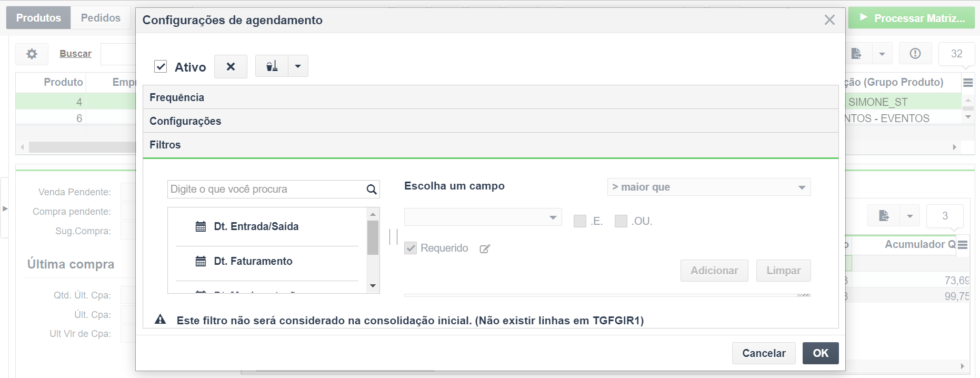Click the Cancelar button
This screenshot has width=980, height=378.
point(764,353)
